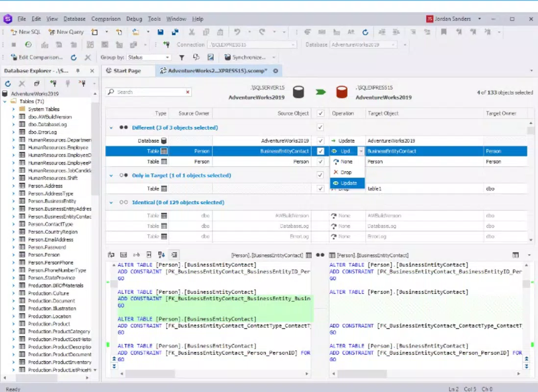Screen dimensions: 538x392
Task: Open the Database menu
Action: point(74,19)
